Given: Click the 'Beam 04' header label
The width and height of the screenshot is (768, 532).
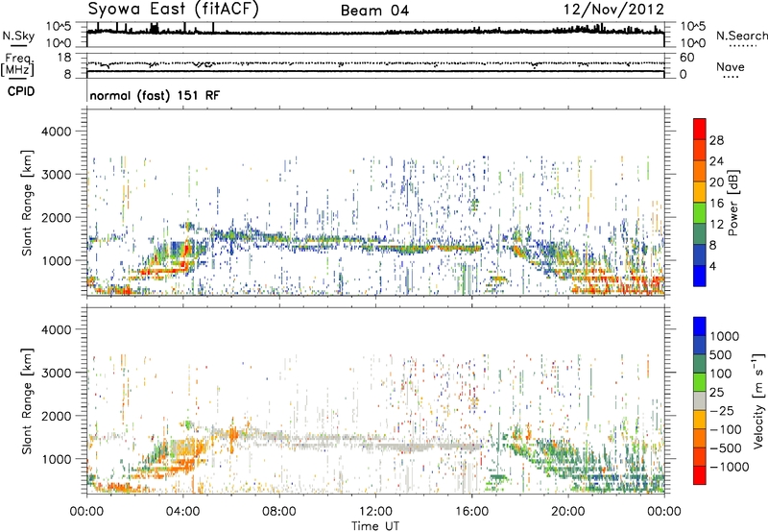Looking at the screenshot, I should [x=374, y=11].
